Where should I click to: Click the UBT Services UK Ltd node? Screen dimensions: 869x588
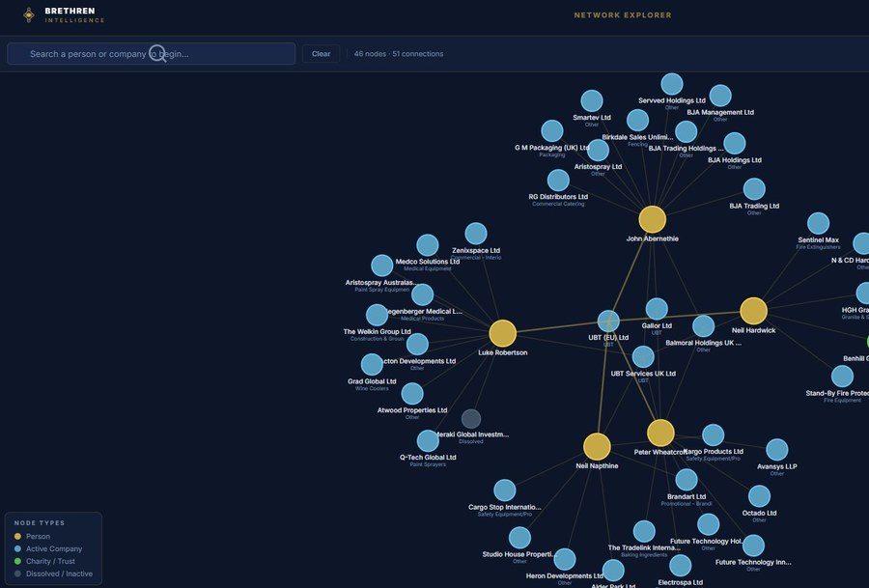643,357
